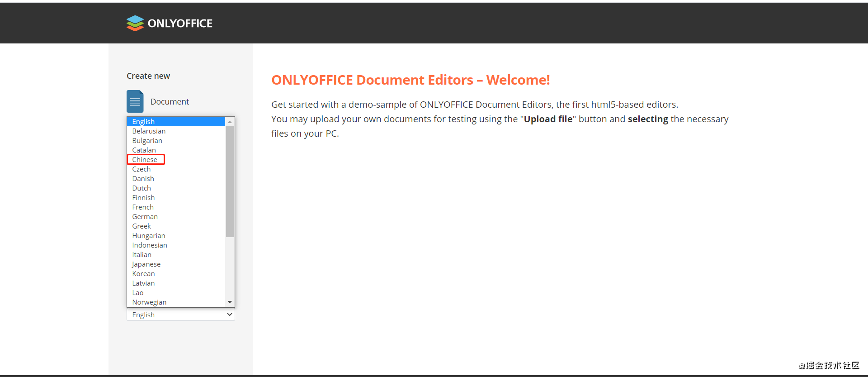This screenshot has height=377, width=868.
Task: Select Korean language option
Action: click(176, 273)
